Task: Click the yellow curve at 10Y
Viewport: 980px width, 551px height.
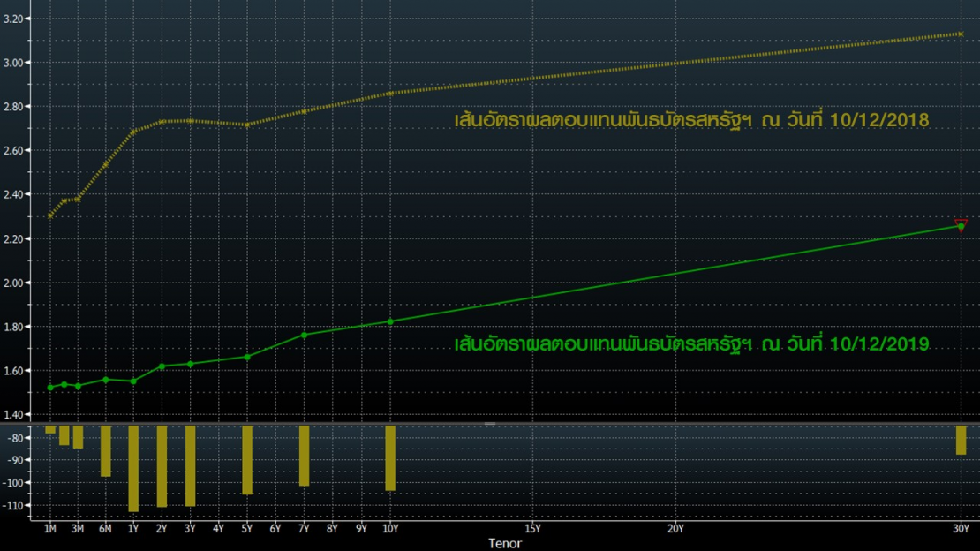Action: click(389, 93)
